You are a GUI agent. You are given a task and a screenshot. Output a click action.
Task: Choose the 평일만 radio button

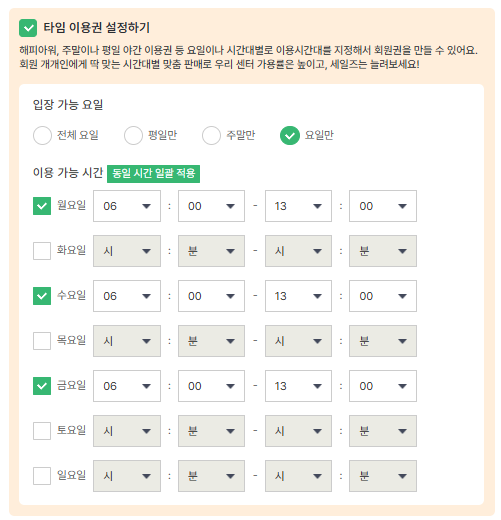[x=133, y=136]
